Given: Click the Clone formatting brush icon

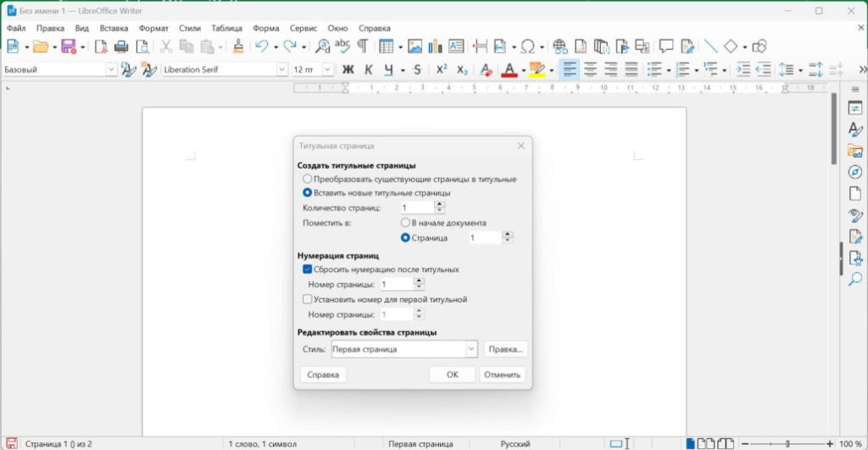Looking at the screenshot, I should pos(238,47).
